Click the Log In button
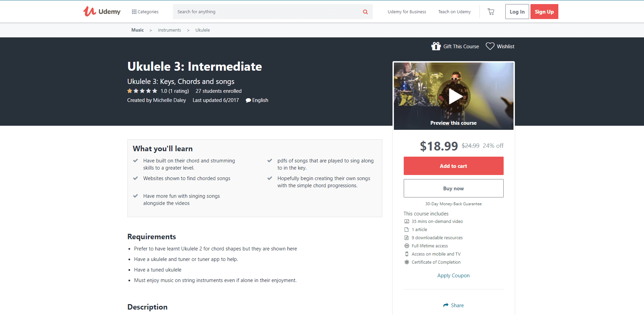The height and width of the screenshot is (315, 644). pyautogui.click(x=517, y=12)
